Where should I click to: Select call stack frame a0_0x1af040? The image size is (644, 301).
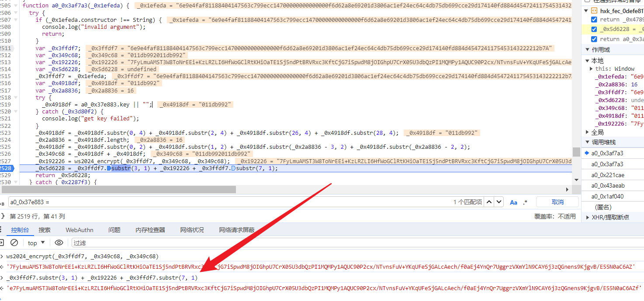[608, 197]
